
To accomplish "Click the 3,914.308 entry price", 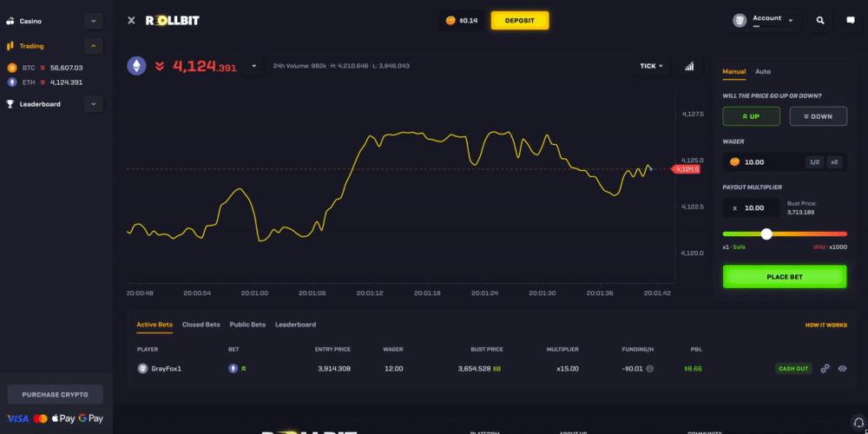I will (x=334, y=369).
